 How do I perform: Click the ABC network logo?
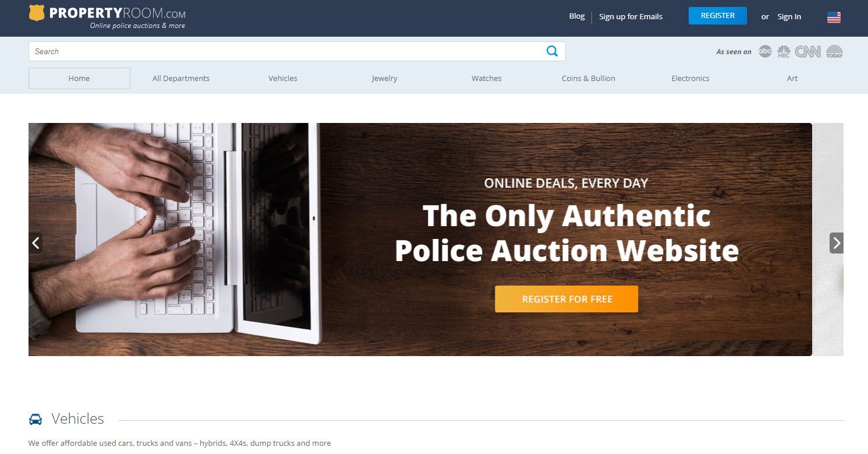(x=765, y=51)
